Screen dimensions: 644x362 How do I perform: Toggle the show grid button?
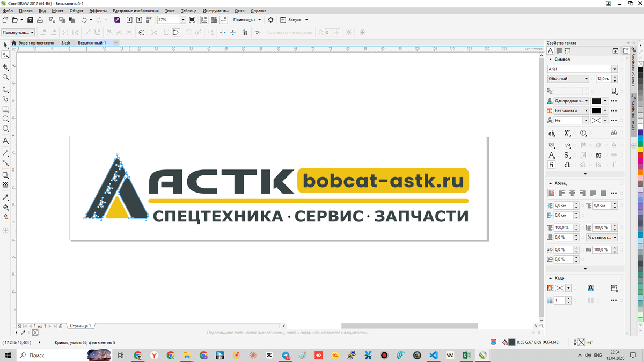point(214,20)
